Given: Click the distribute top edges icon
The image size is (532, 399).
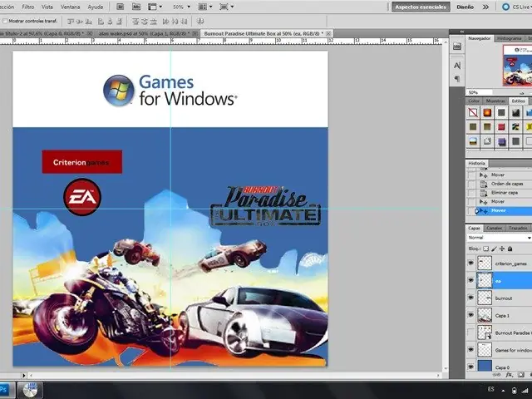Looking at the screenshot, I should tap(135, 22).
